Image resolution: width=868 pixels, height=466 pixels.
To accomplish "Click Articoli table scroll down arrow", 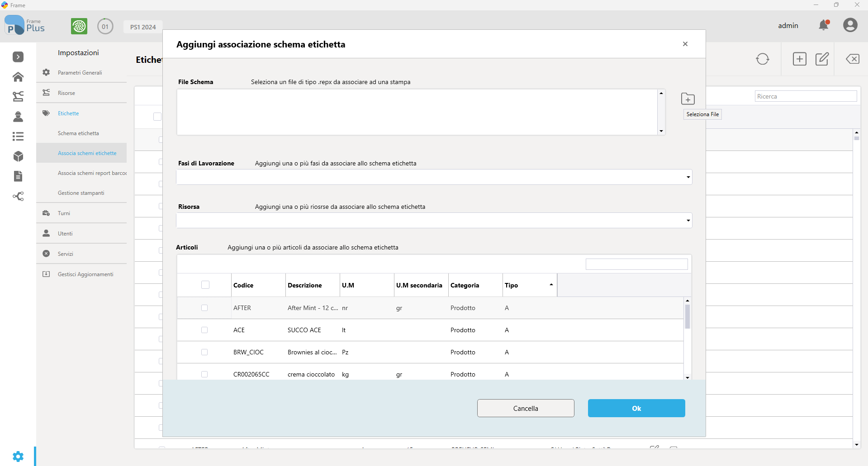I will [x=688, y=377].
